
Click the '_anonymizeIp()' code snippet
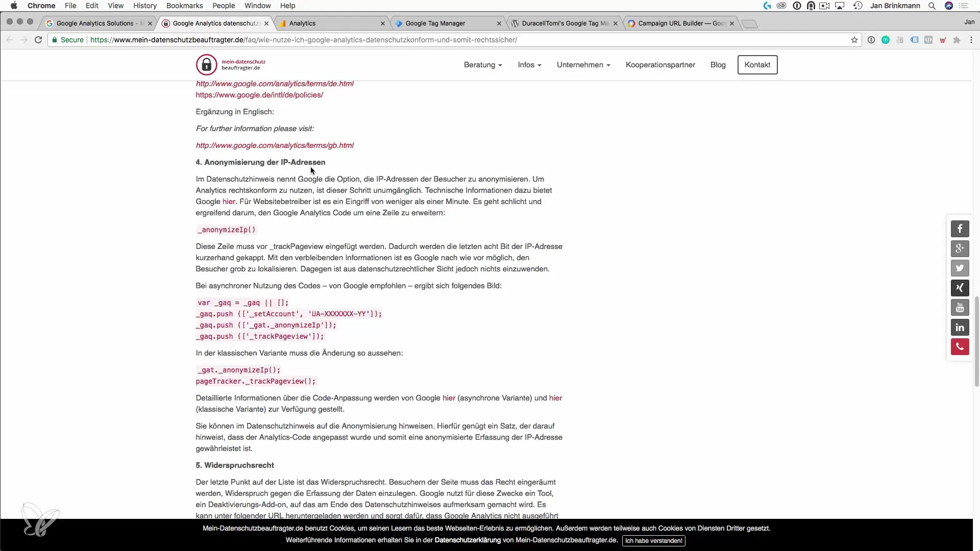pyautogui.click(x=227, y=230)
